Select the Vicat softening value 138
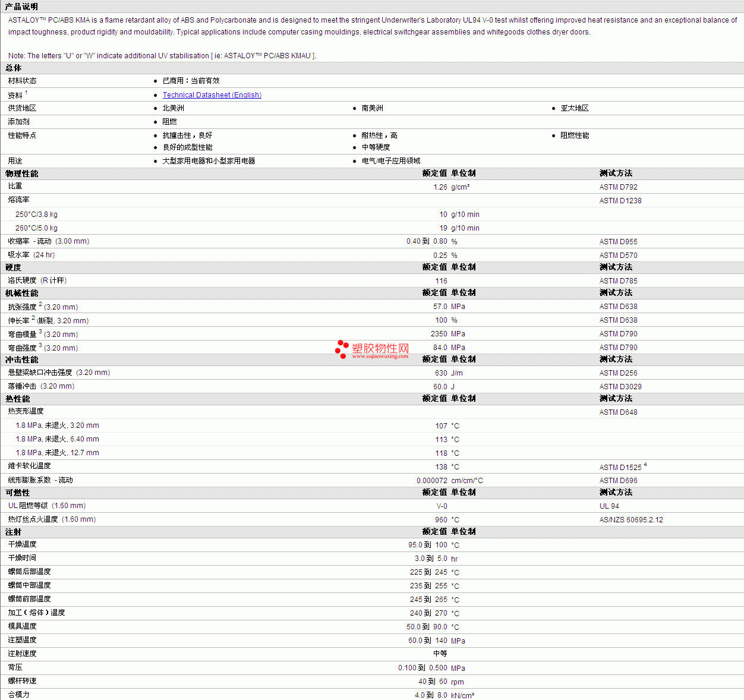The width and height of the screenshot is (744, 700). (x=441, y=467)
